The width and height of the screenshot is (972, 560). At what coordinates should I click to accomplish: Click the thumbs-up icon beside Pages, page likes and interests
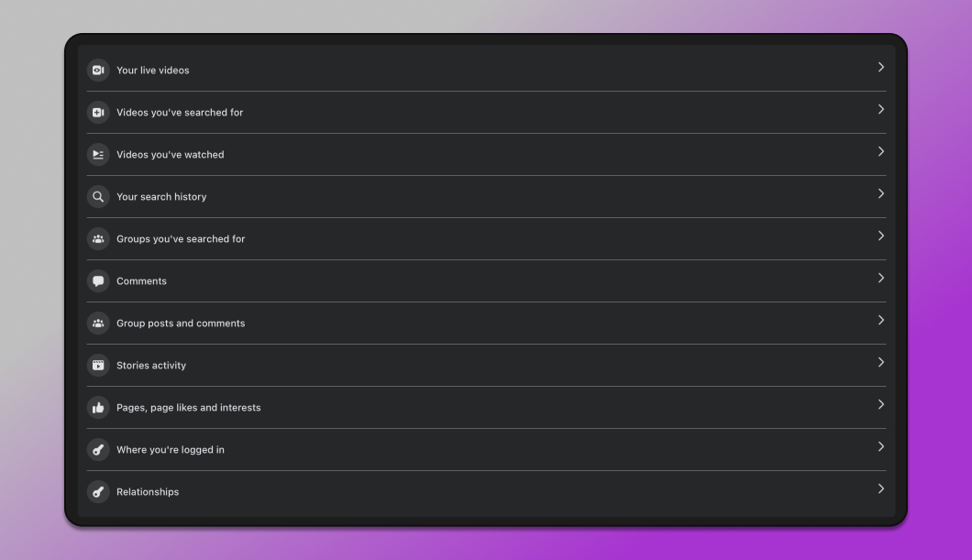[x=98, y=407]
